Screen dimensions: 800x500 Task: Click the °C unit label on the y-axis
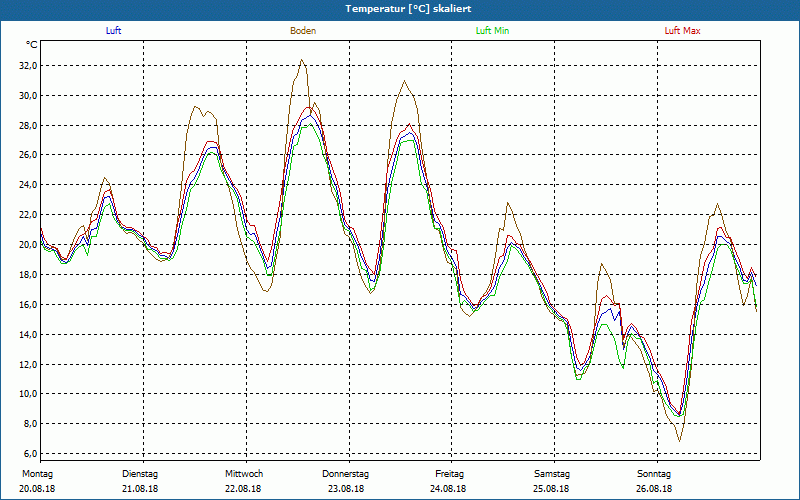click(x=32, y=45)
